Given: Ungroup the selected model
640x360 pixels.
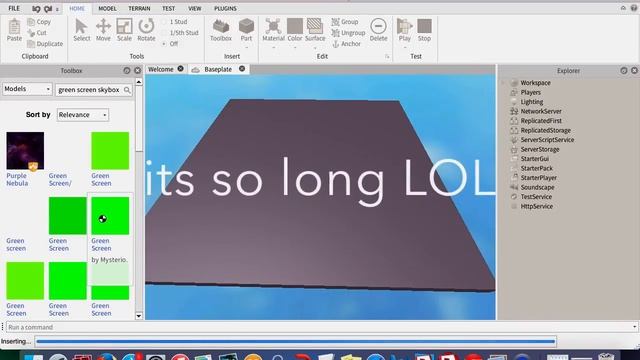Looking at the screenshot, I should tap(348, 33).
